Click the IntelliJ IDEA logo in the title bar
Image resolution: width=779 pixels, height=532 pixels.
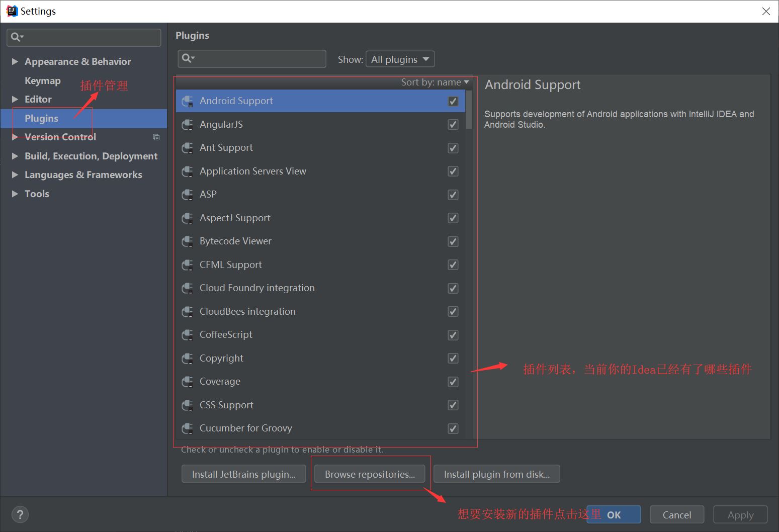pos(12,11)
